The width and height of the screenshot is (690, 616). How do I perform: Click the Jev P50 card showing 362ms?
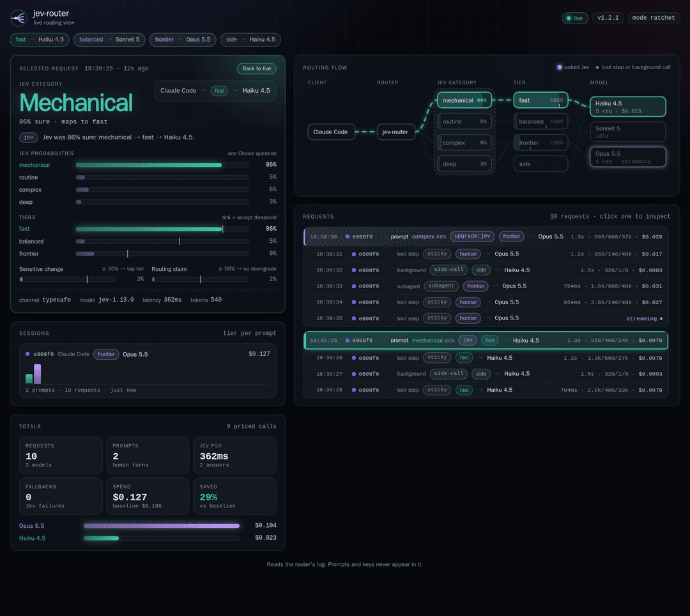point(234,455)
